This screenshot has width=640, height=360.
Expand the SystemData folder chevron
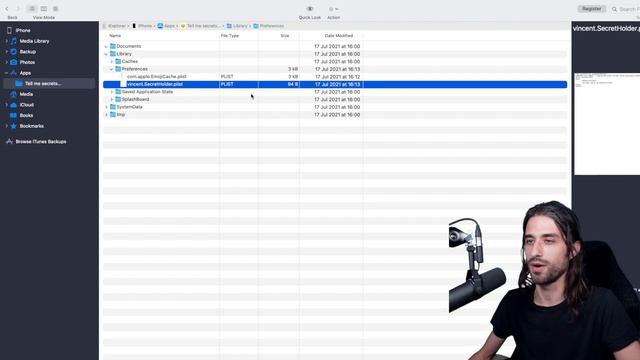[x=107, y=107]
